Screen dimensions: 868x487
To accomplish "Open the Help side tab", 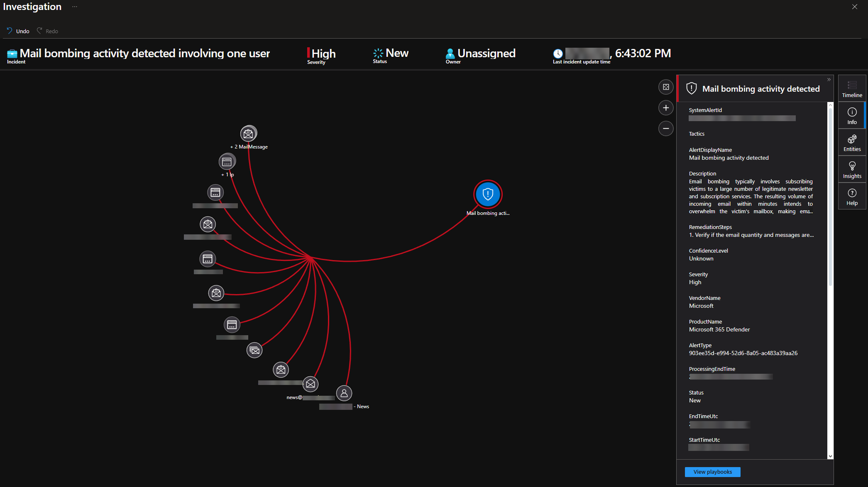I will [852, 197].
